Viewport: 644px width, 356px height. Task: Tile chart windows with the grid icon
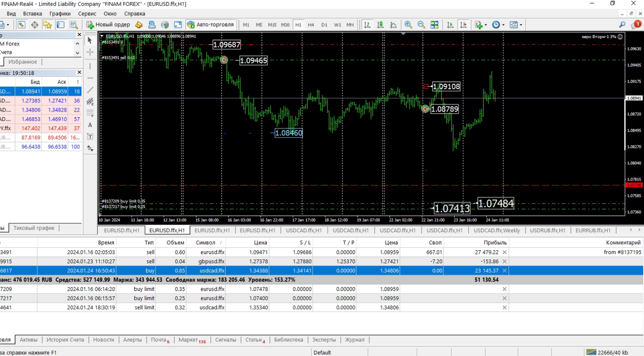coord(434,24)
